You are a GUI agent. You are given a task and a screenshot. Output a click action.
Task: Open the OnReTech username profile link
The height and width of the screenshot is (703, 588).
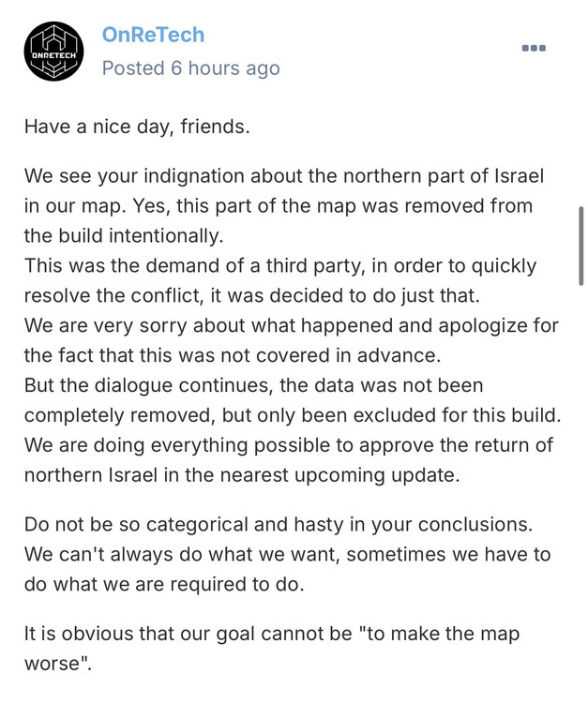(153, 36)
